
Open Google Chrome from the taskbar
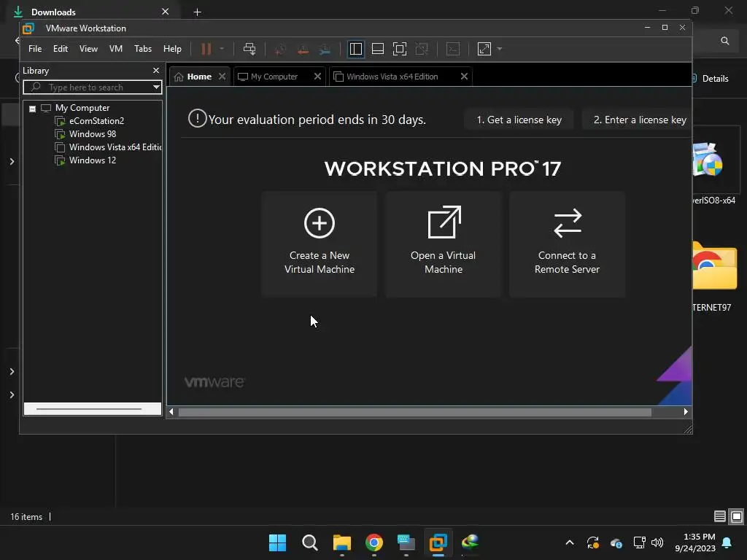374,542
